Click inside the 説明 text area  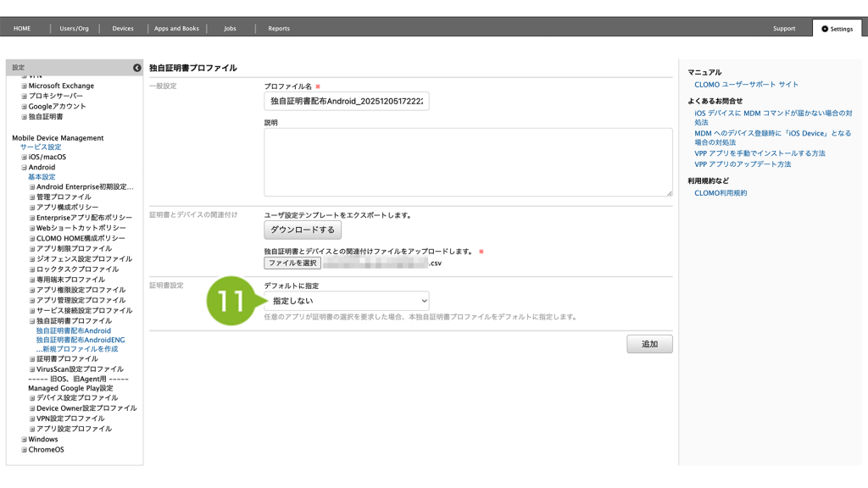468,163
